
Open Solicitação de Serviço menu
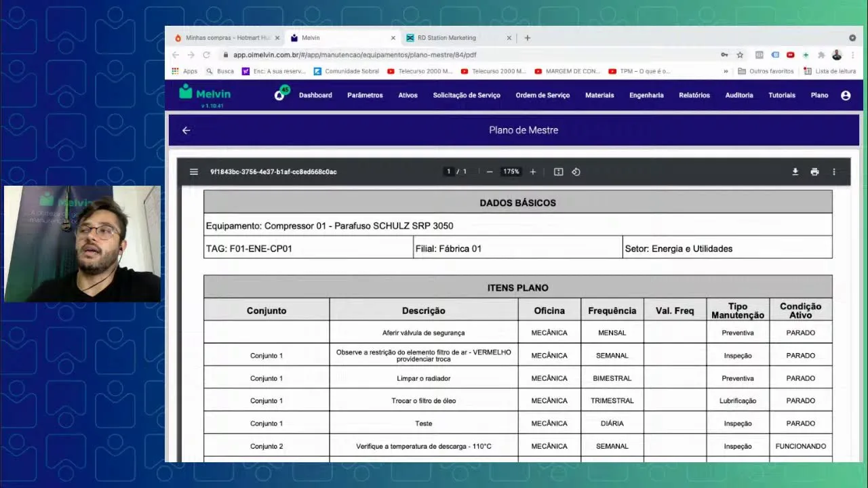tap(467, 96)
